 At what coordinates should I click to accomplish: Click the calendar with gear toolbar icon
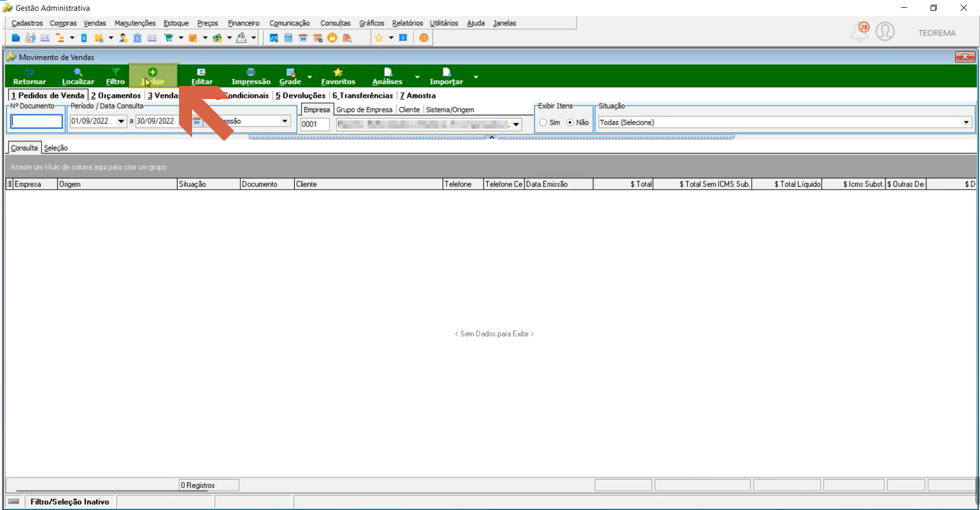(318, 38)
